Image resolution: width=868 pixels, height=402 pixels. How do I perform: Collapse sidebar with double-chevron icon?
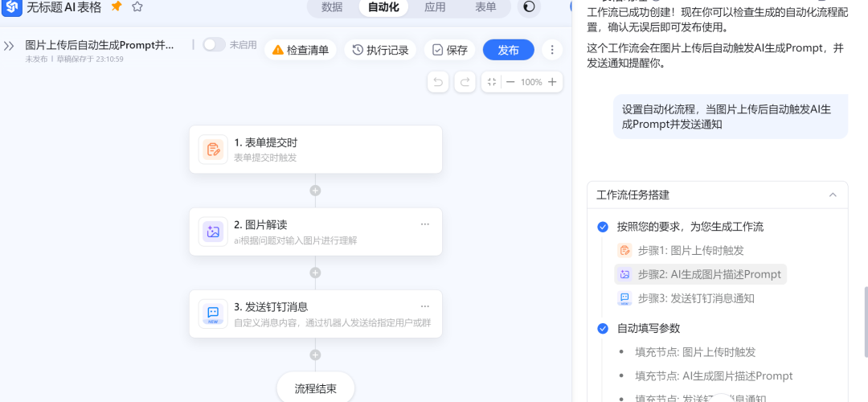pyautogui.click(x=9, y=46)
